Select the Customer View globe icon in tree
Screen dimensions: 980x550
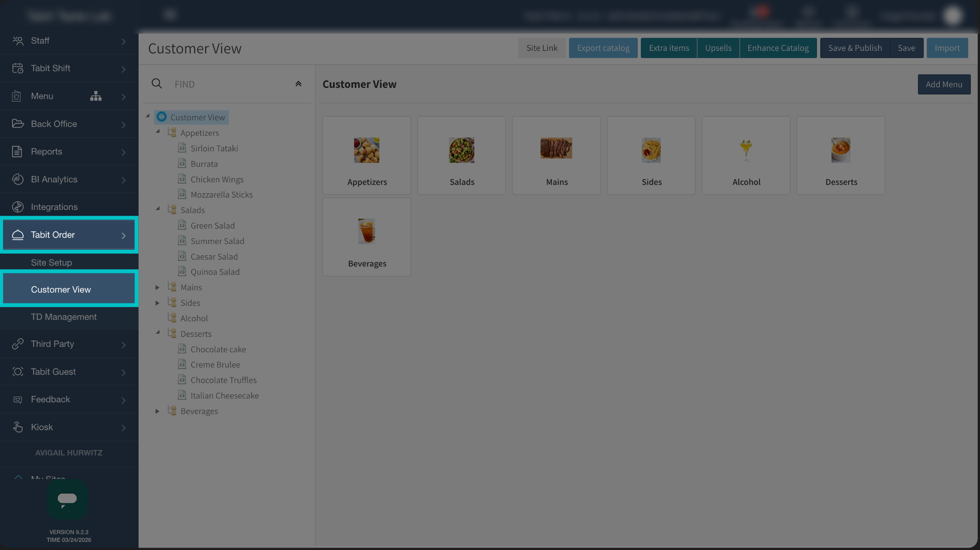pyautogui.click(x=162, y=117)
